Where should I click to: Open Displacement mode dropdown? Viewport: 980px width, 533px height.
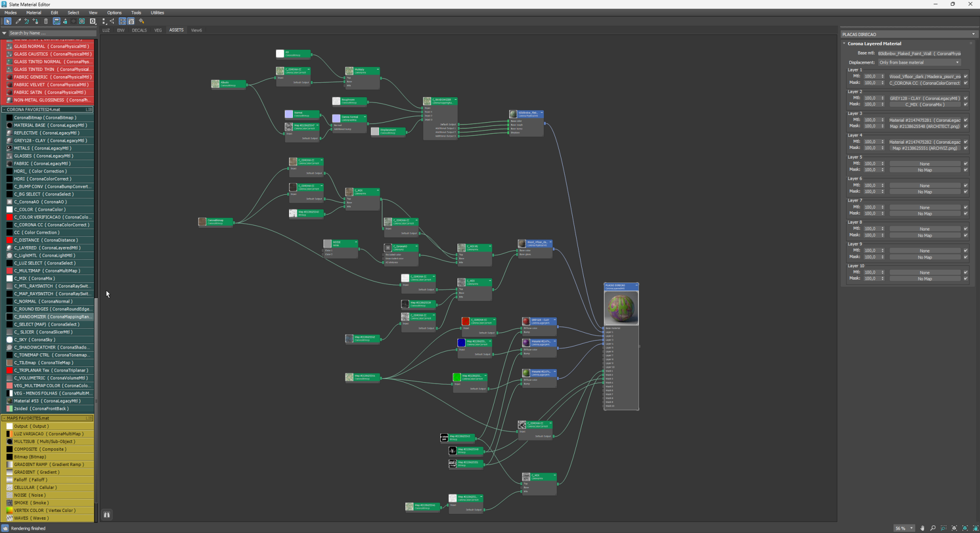point(919,63)
